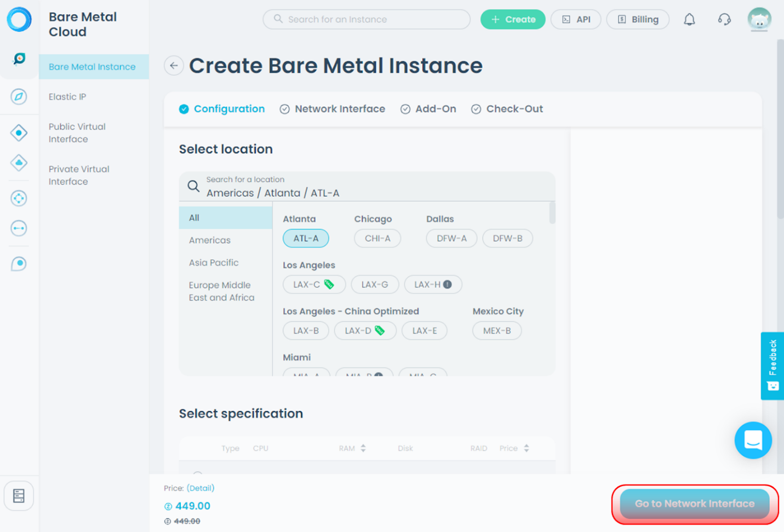Viewport: 784px width, 532px height.
Task: Click the Go to Network Interface button
Action: pos(694,504)
